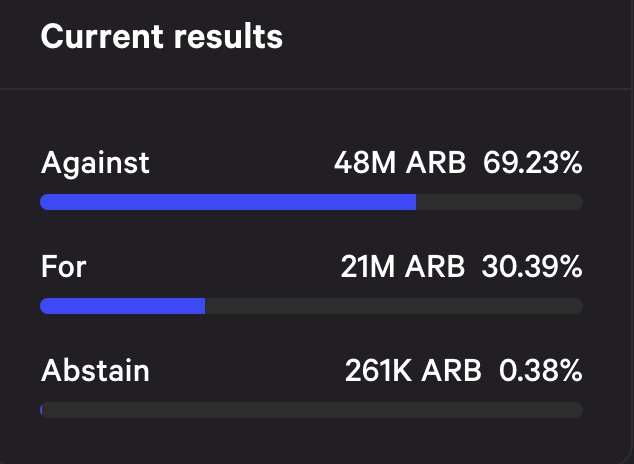Click the gray Abstain progress bar
Screen dimensions: 634x464
tap(310, 410)
